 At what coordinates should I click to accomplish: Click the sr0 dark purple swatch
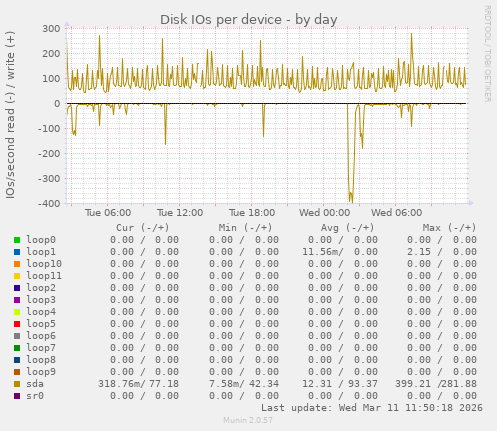coord(17,396)
